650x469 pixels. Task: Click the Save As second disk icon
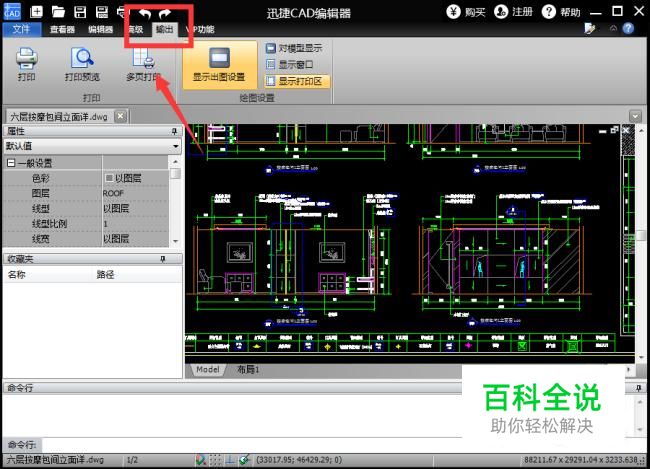[x=102, y=12]
